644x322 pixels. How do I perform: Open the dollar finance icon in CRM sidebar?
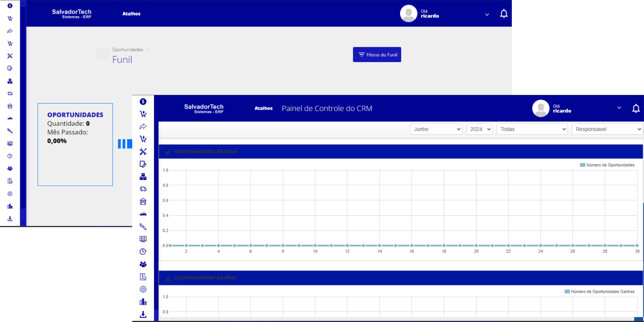pyautogui.click(x=143, y=102)
